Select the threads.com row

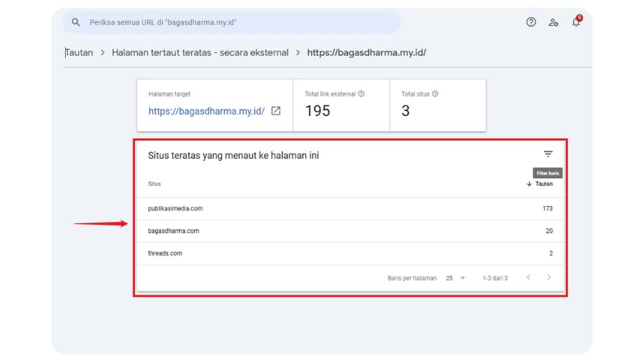(351, 253)
